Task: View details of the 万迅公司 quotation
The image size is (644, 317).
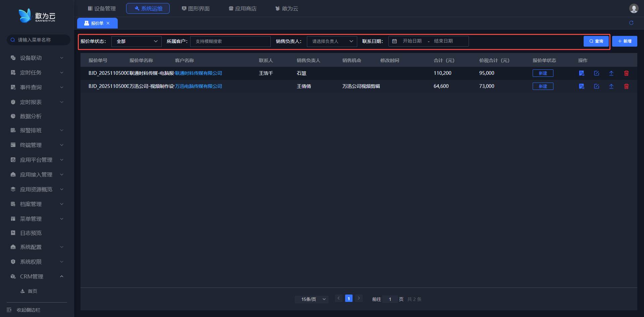Action: (x=582, y=86)
